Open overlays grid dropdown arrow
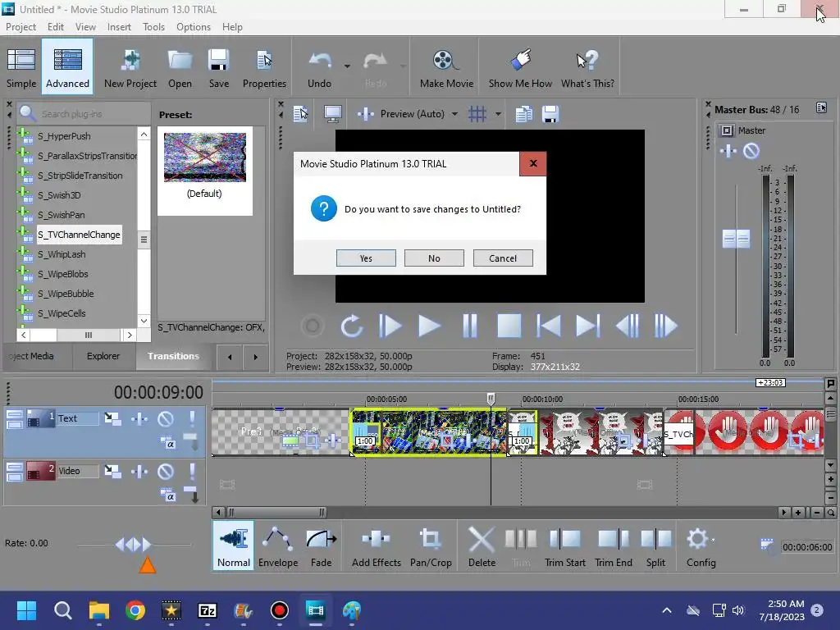 click(498, 113)
